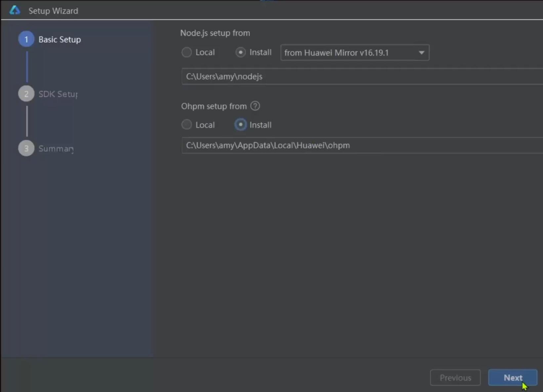Open the Huawei Mirror v16.19.1 dropdown
Viewport: 543px width, 392px height.
pos(355,53)
